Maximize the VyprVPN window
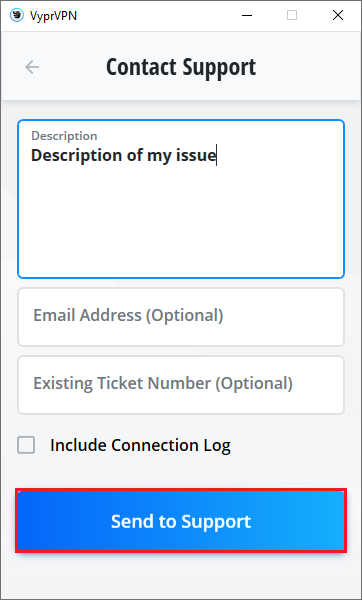Screen dimensions: 362x600 [x=292, y=15]
